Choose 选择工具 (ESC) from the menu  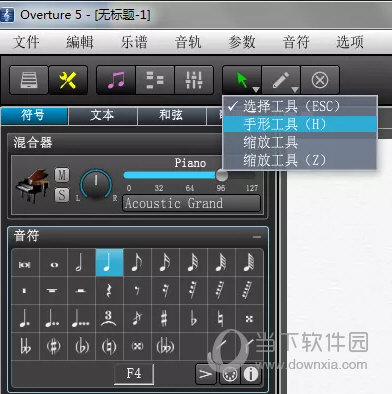pyautogui.click(x=300, y=106)
